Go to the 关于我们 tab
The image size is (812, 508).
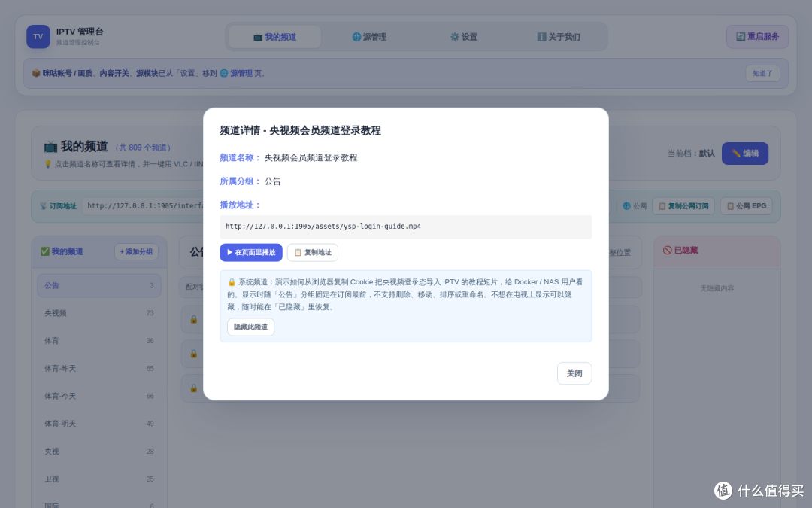click(558, 37)
